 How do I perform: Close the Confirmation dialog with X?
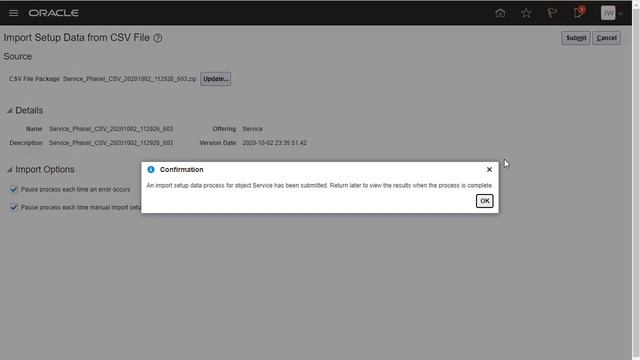pos(489,169)
